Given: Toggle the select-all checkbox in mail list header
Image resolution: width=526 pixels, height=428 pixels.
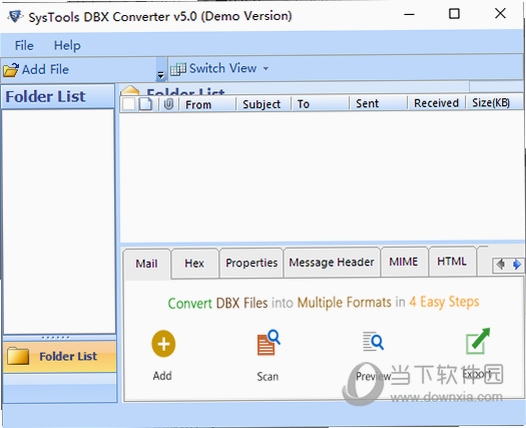Looking at the screenshot, I should click(x=129, y=104).
